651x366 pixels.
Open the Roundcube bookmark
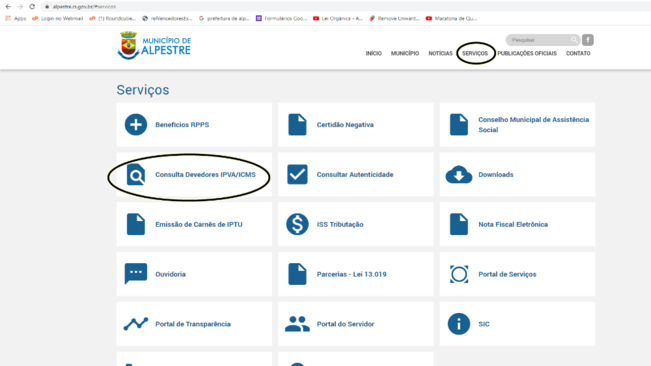tap(113, 18)
